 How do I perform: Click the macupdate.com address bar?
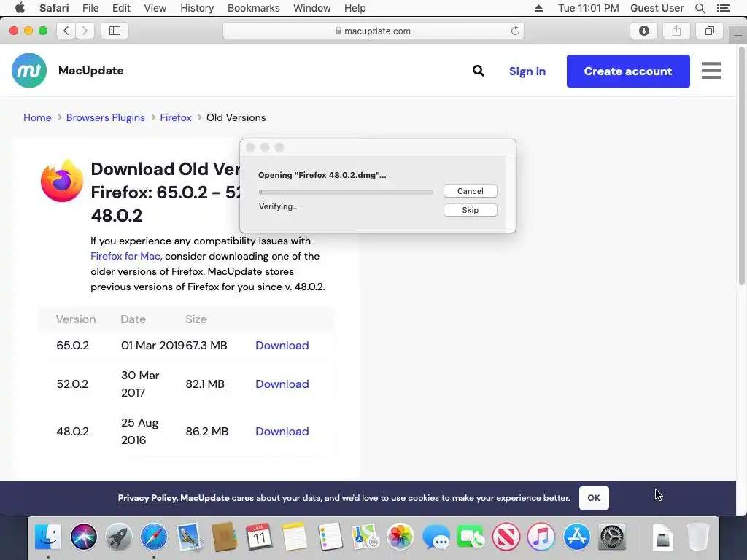373,31
